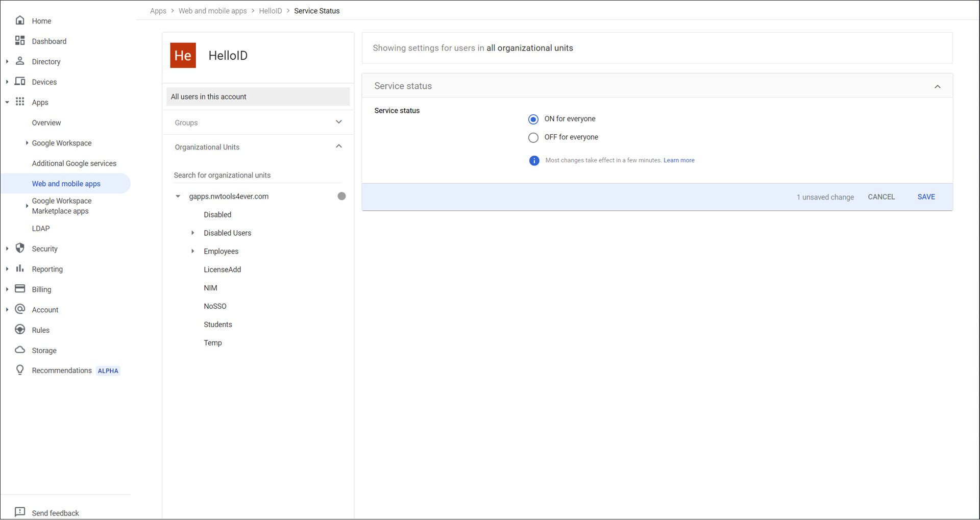Viewport: 980px width, 520px height.
Task: Select ON for everyone radio button
Action: pyautogui.click(x=533, y=119)
